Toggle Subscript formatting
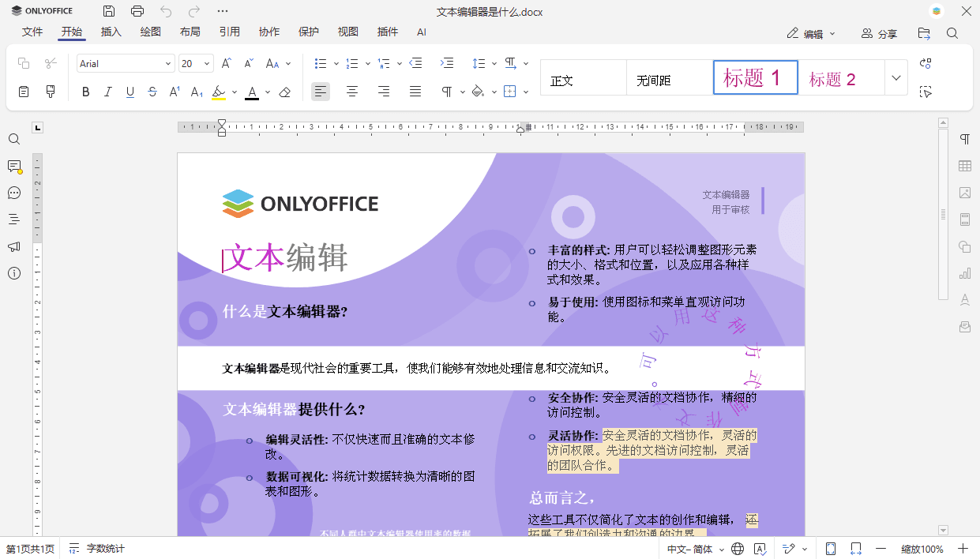Image resolution: width=980 pixels, height=559 pixels. [197, 92]
